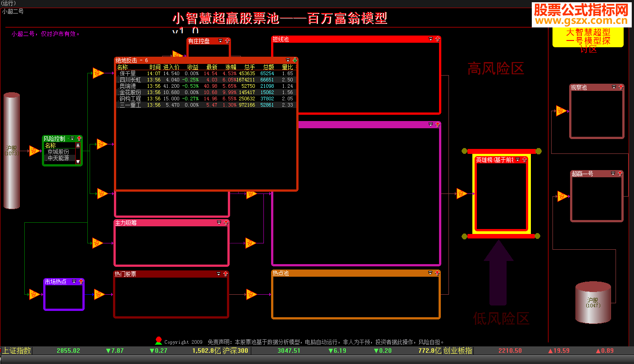
Task: Click 沪深300 in the status bar
Action: [235, 351]
